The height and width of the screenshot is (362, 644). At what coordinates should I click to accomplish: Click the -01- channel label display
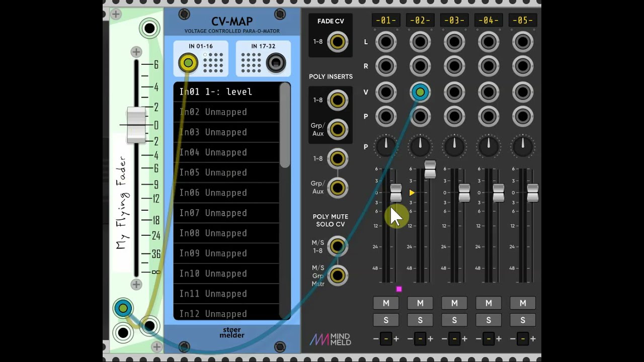pyautogui.click(x=386, y=21)
